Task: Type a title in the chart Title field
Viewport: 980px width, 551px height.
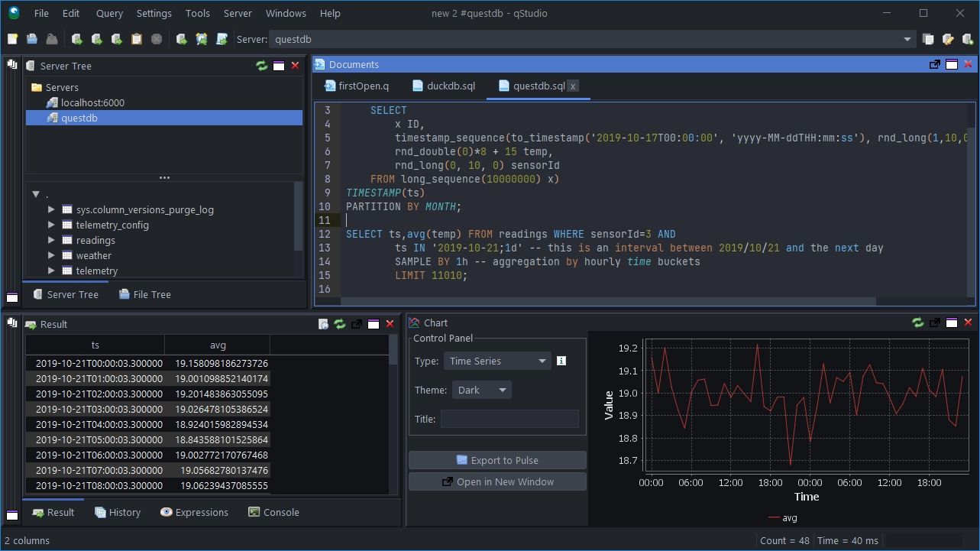Action: [509, 418]
